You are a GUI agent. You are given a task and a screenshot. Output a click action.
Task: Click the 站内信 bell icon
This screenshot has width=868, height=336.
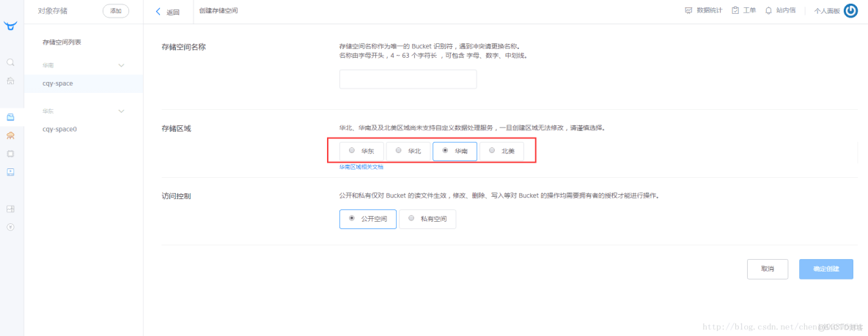[x=768, y=10]
